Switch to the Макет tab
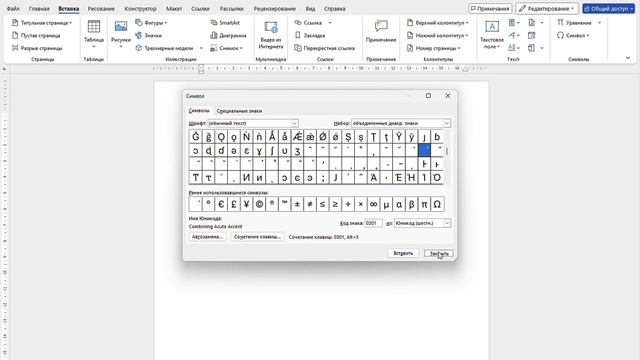640x360 pixels. click(x=174, y=9)
